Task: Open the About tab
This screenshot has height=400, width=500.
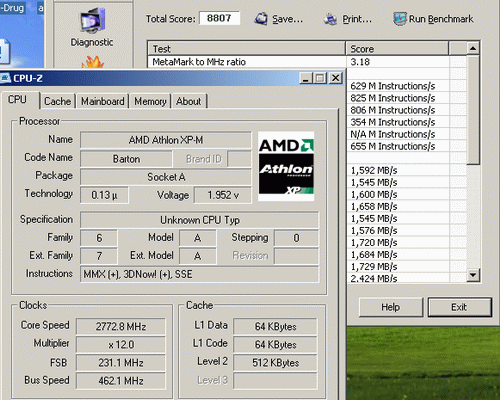Action: 188,101
